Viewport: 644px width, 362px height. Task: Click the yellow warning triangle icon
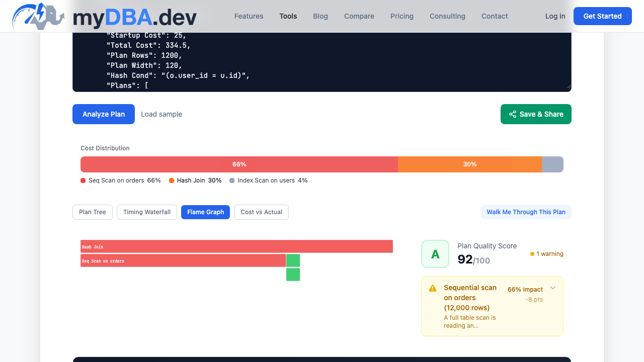(x=433, y=288)
